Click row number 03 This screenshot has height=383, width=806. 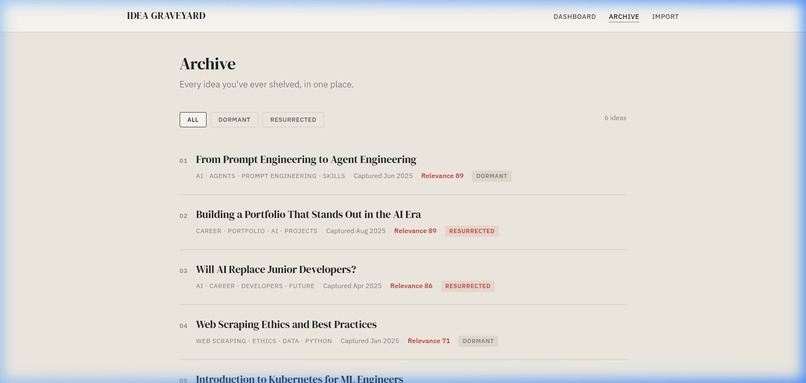184,271
